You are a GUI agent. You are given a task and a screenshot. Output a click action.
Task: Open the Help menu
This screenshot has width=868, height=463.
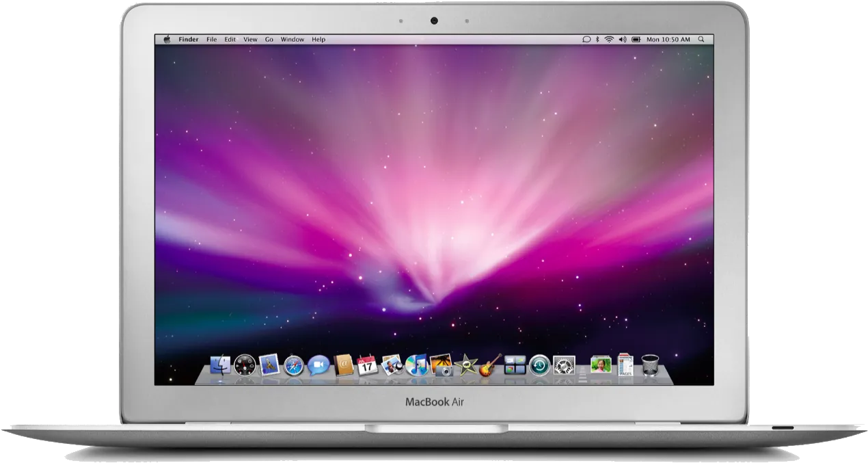pyautogui.click(x=318, y=40)
